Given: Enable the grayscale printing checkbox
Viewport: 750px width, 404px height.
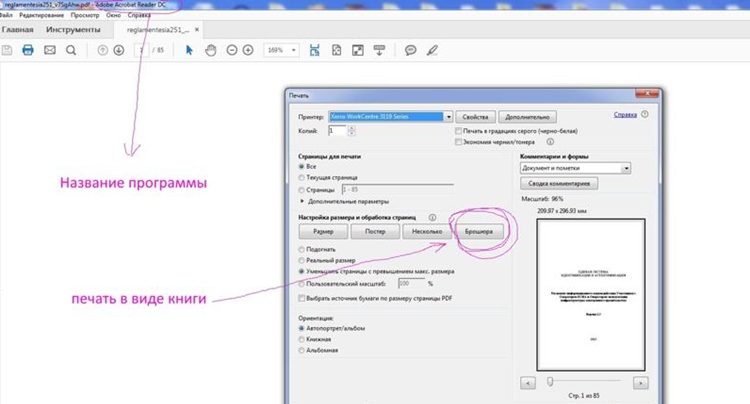Looking at the screenshot, I should 458,131.
